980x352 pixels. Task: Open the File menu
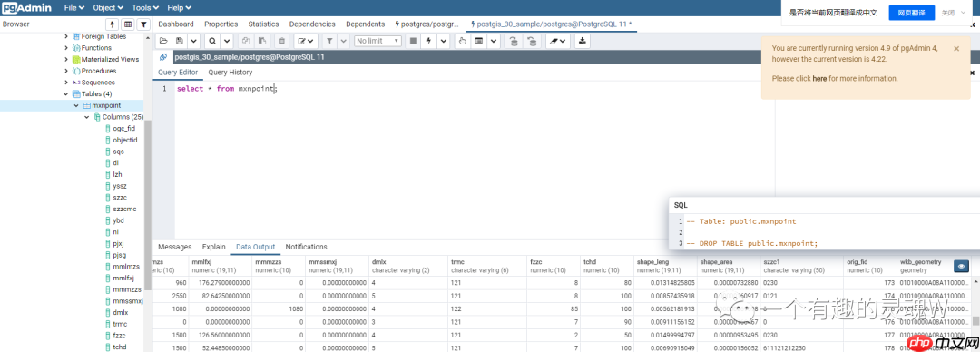(x=74, y=7)
